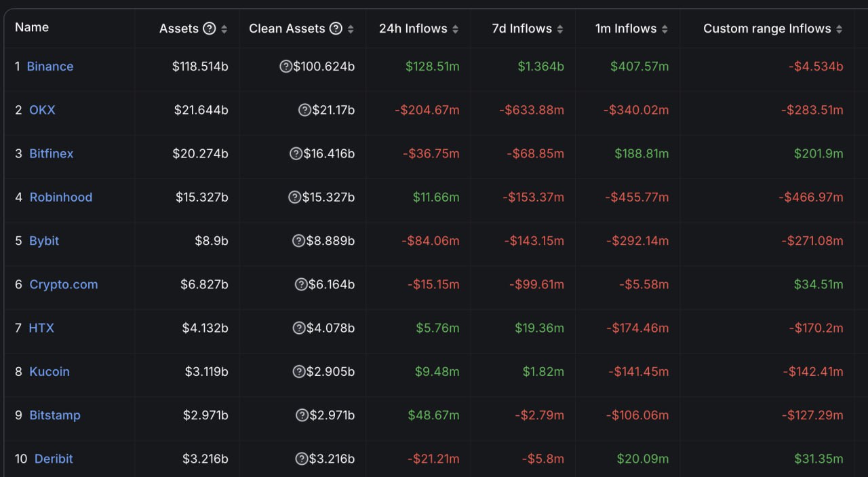Viewport: 868px width, 477px height.
Task: Sort by Assets using its sort arrows
Action: [x=224, y=29]
